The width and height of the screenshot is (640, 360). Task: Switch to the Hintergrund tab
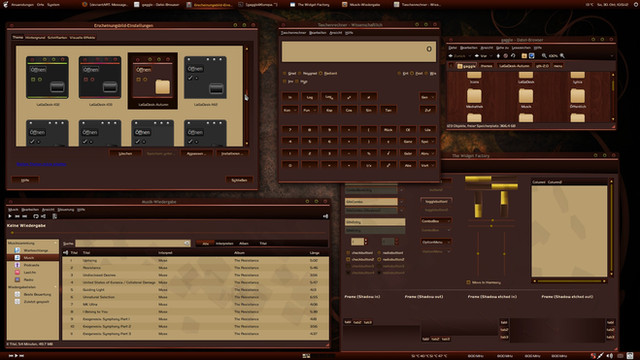click(35, 38)
